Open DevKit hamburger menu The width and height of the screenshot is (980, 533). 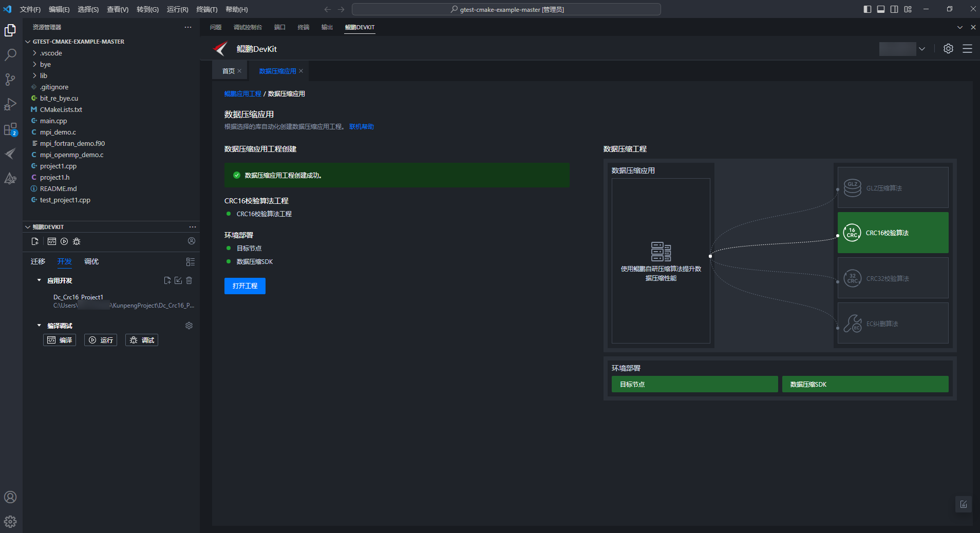[x=967, y=48]
